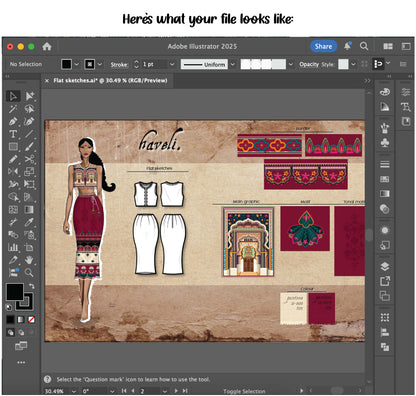Image resolution: width=416 pixels, height=396 pixels.
Task: Open the stroke weight dropdown
Action: (172, 64)
